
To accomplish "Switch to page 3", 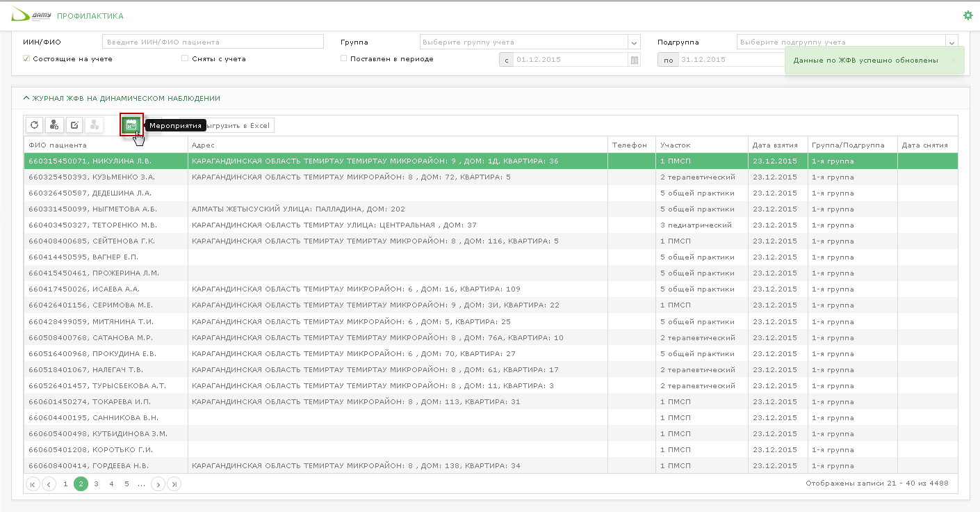I will [x=96, y=484].
